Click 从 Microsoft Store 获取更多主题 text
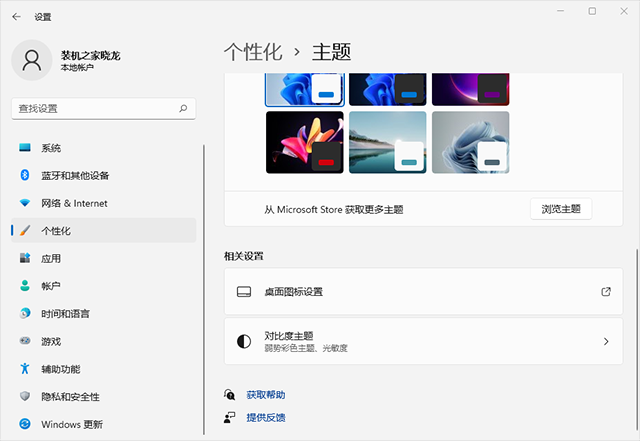 click(333, 209)
